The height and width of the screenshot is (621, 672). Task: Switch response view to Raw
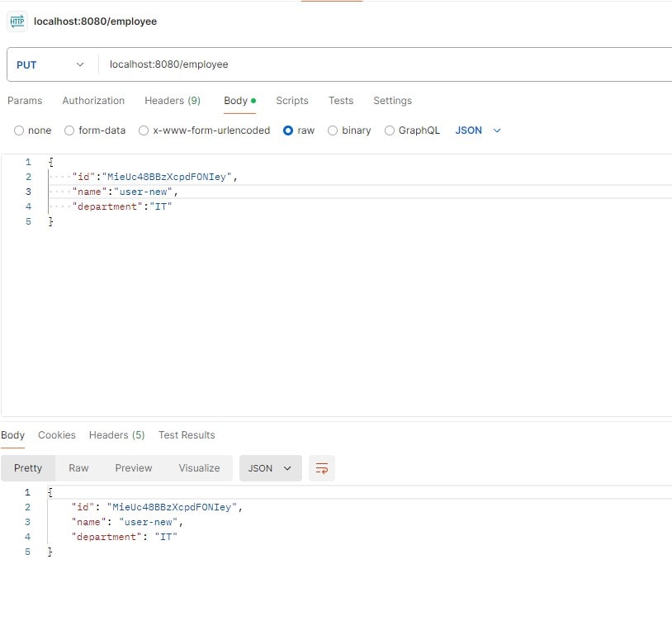click(78, 468)
